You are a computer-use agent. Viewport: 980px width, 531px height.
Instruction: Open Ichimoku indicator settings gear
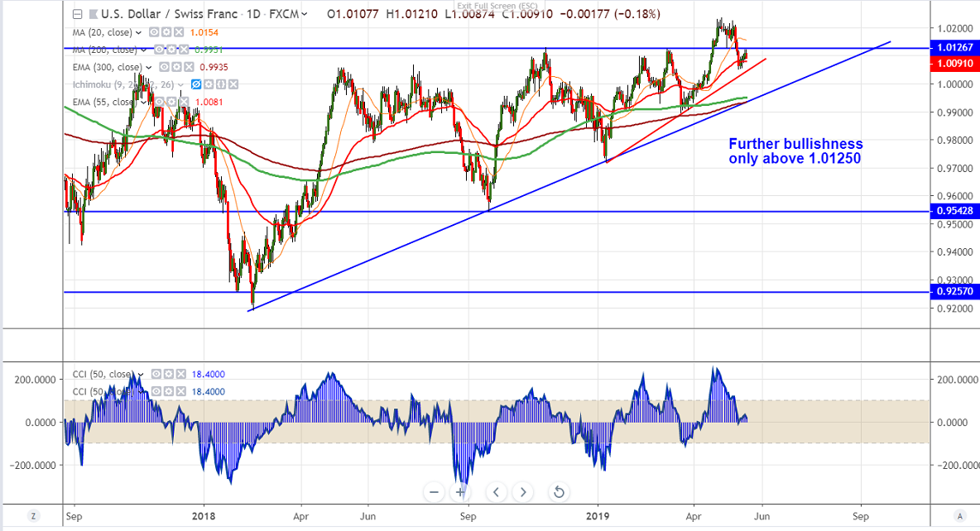(x=208, y=84)
